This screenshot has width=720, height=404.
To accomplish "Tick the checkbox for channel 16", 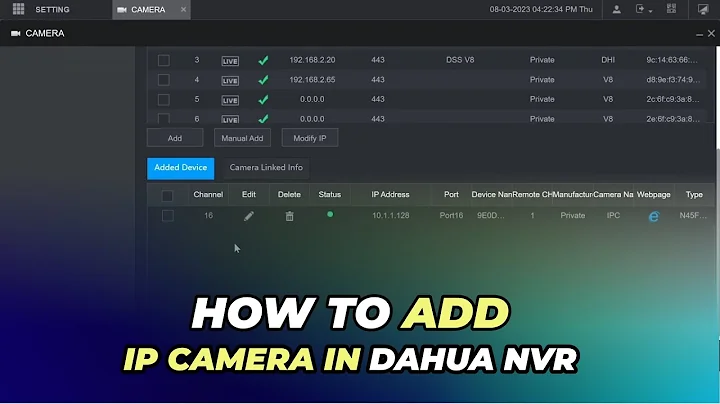I will pos(168,216).
